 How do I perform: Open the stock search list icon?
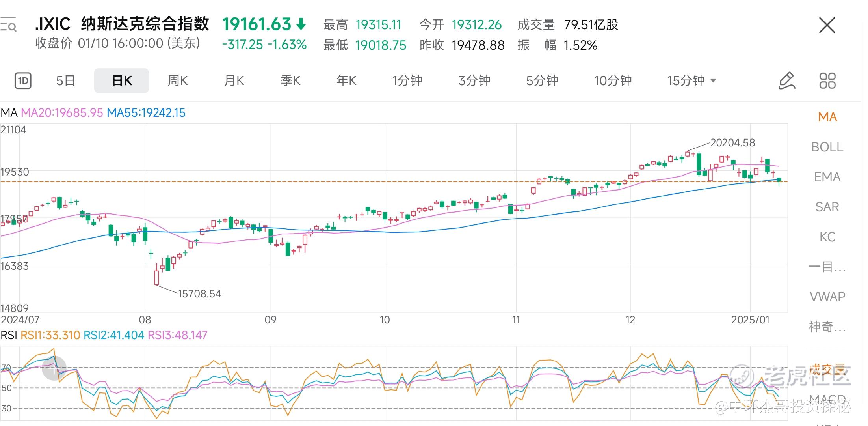(x=9, y=24)
